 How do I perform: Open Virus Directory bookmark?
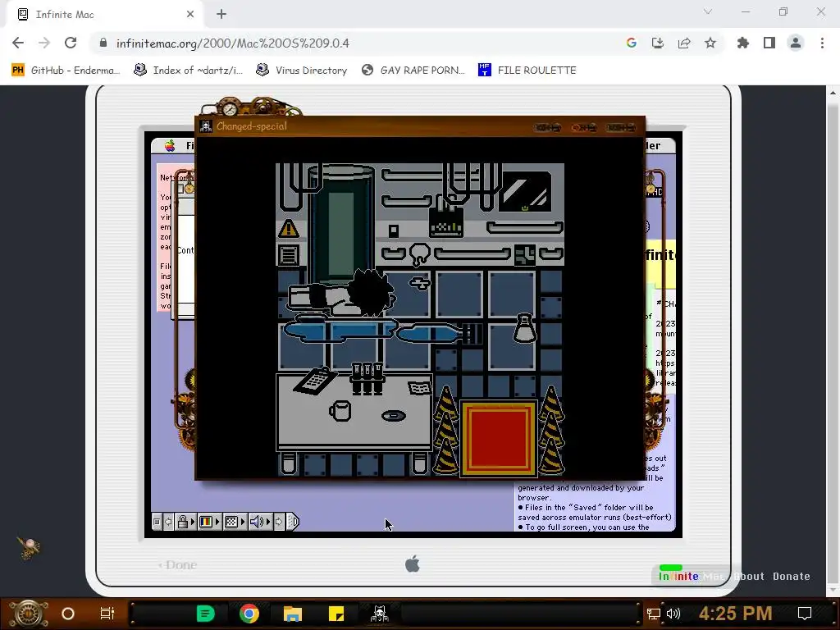302,71
